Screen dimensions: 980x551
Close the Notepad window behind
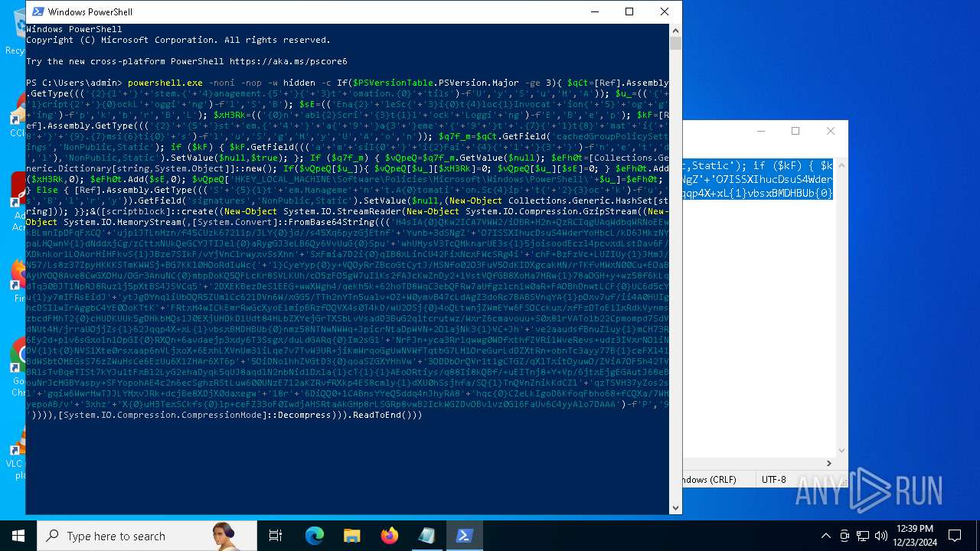831,131
